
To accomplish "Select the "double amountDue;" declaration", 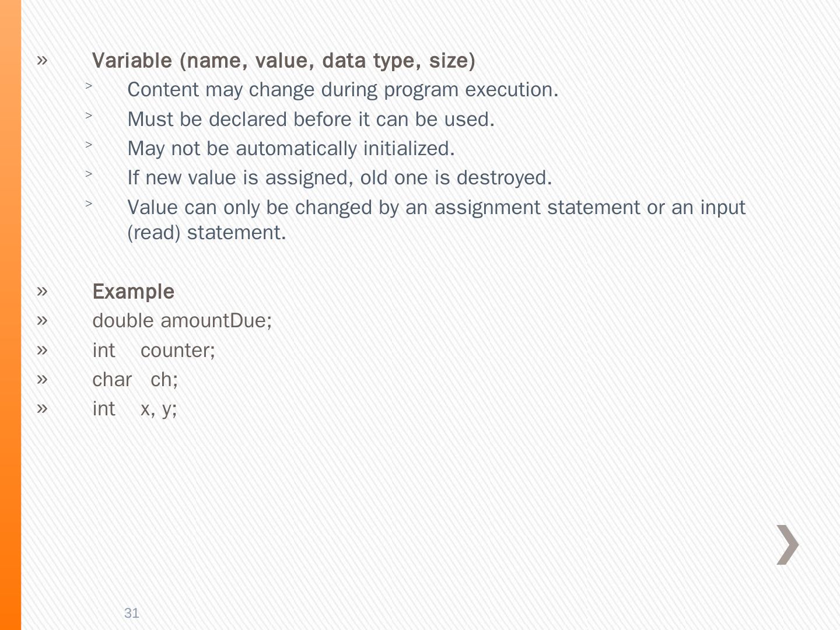I will pos(182,321).
